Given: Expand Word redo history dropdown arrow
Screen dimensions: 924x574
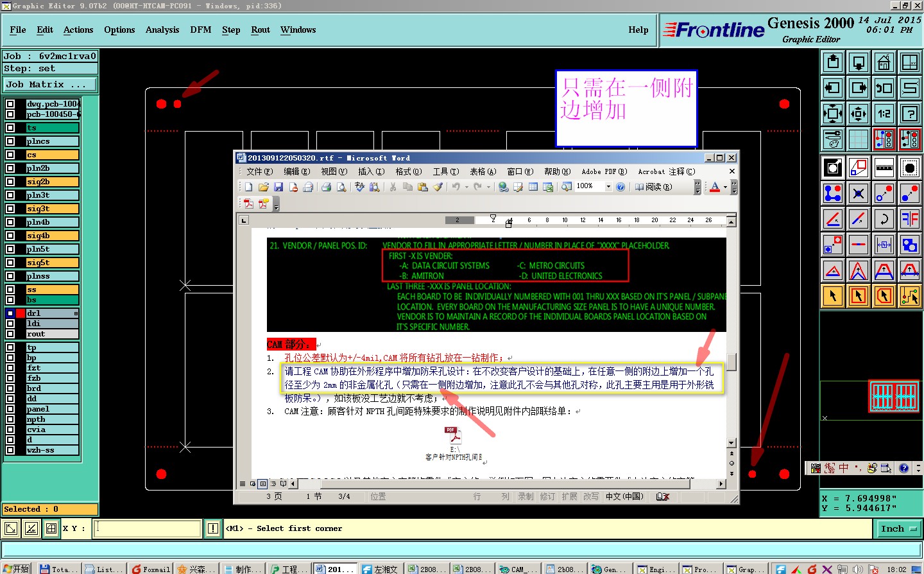Looking at the screenshot, I should [x=488, y=187].
